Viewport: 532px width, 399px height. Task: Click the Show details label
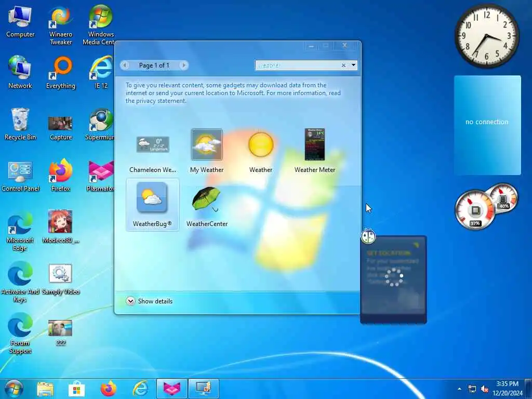coord(155,301)
